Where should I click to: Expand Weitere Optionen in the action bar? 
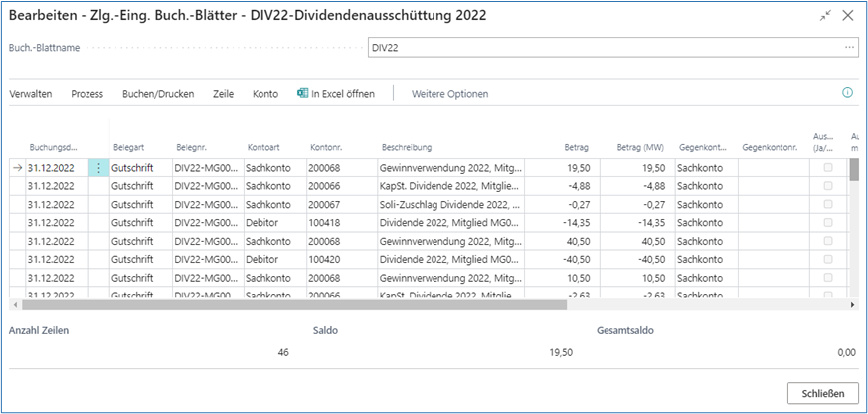[x=449, y=94]
